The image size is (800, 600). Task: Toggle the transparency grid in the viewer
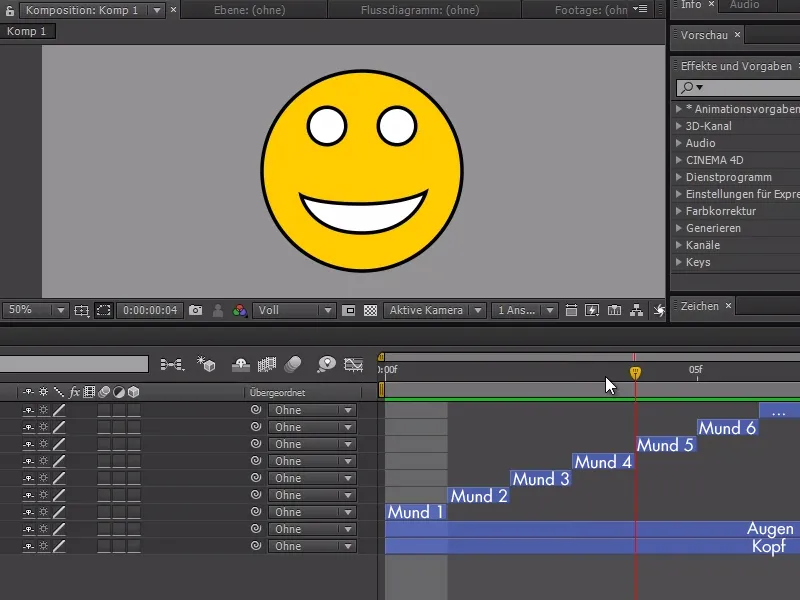[x=370, y=310]
